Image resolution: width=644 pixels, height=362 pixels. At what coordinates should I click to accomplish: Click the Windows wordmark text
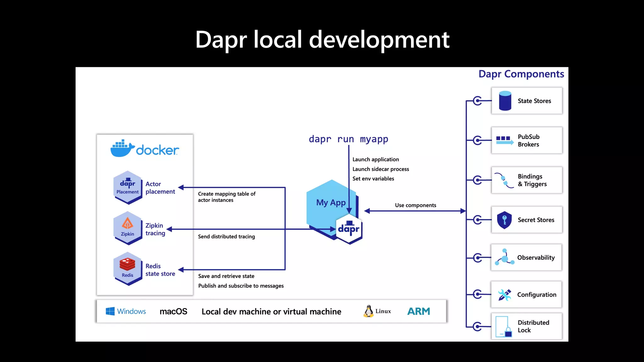point(131,311)
